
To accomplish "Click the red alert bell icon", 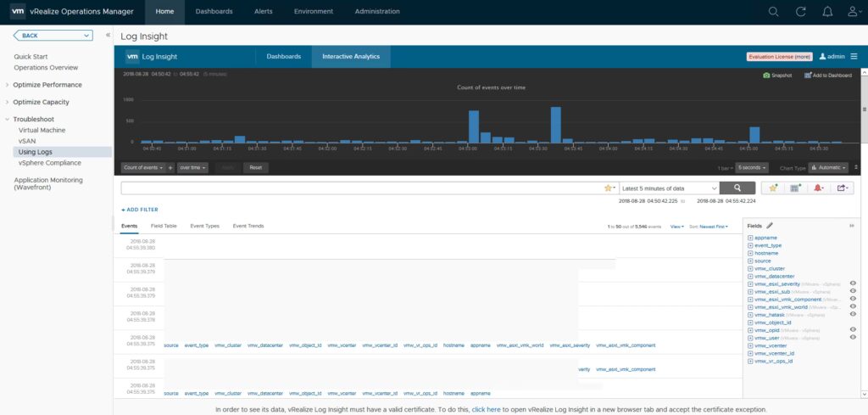I will [x=818, y=188].
